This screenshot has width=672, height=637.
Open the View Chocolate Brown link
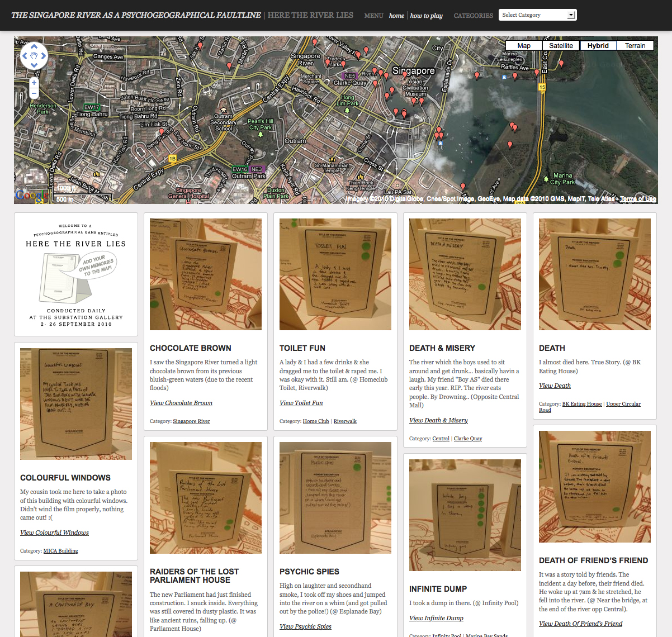pyautogui.click(x=181, y=403)
